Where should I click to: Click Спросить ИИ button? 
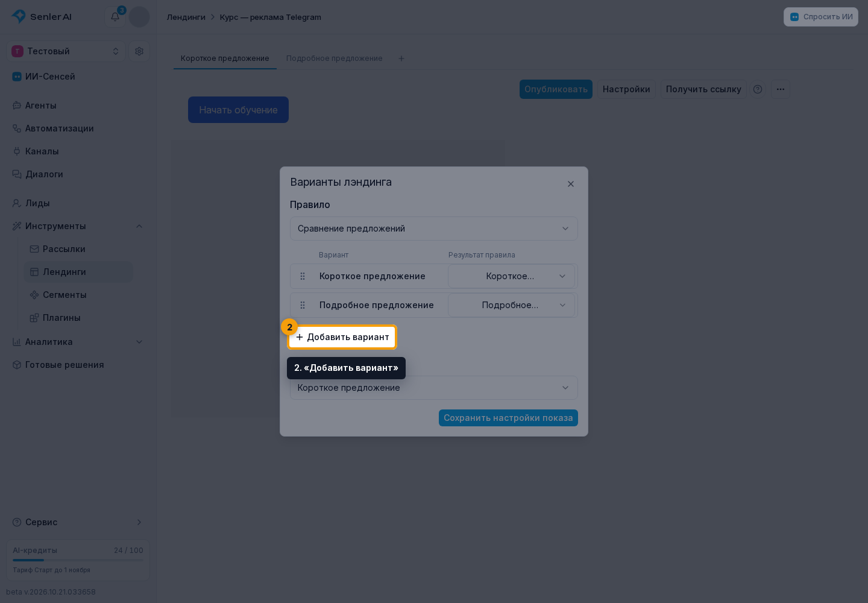(x=821, y=17)
